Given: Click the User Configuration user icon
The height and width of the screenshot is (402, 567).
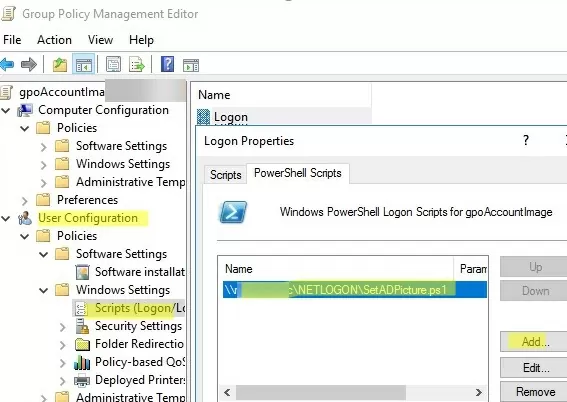Looking at the screenshot, I should pyautogui.click(x=25, y=218).
